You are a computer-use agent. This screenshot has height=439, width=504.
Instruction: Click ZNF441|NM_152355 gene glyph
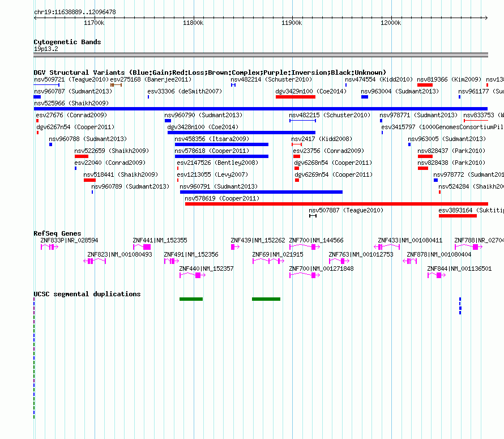(x=142, y=247)
